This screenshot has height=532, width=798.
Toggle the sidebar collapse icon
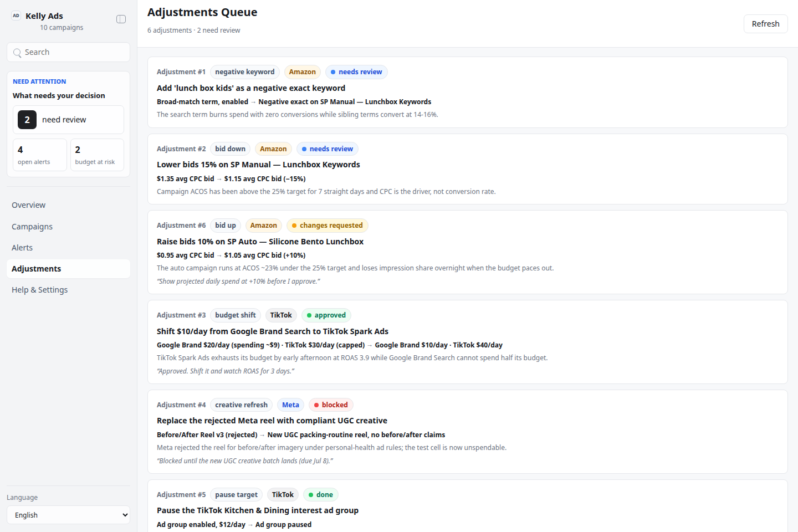[x=121, y=19]
